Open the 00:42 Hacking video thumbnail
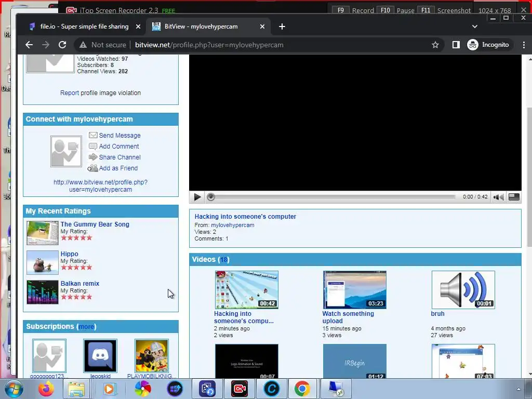Viewport: 532px width, 399px height. (247, 290)
